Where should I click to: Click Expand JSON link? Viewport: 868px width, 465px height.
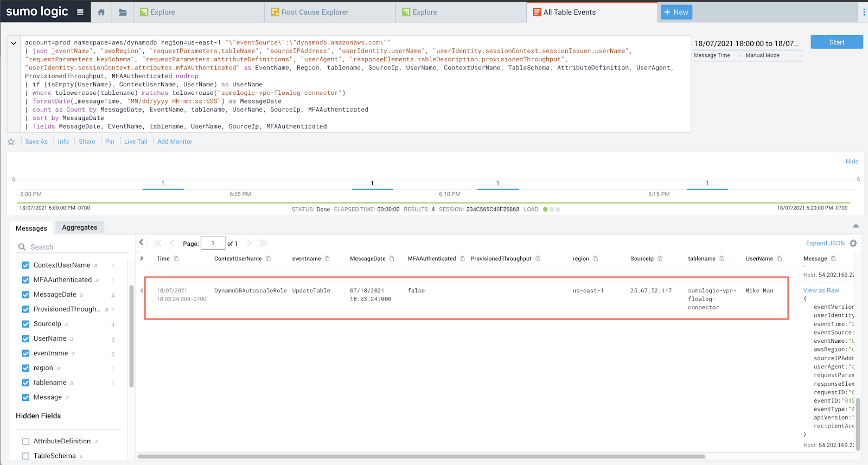click(825, 243)
